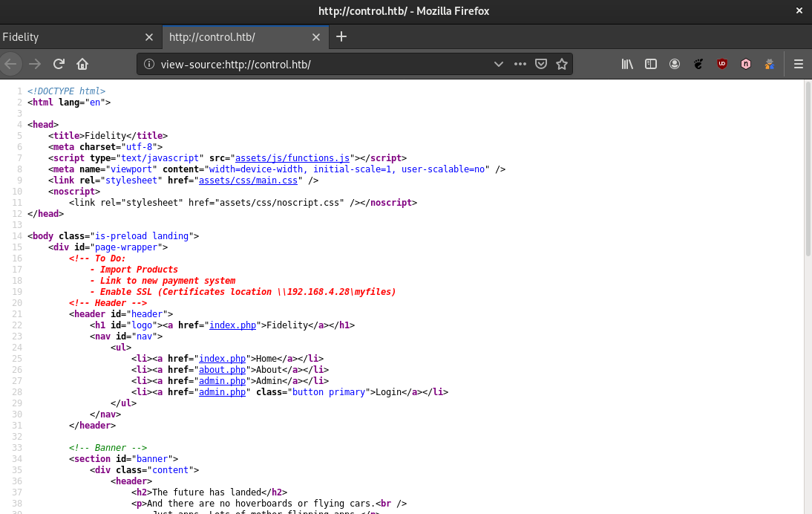Click the 'button primary' class value
The width and height of the screenshot is (812, 514).
(x=329, y=392)
